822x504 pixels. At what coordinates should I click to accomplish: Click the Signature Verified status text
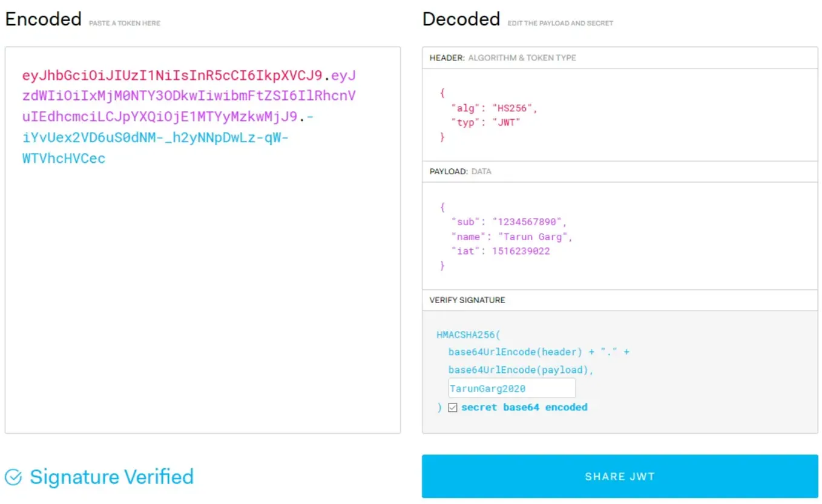(x=112, y=477)
